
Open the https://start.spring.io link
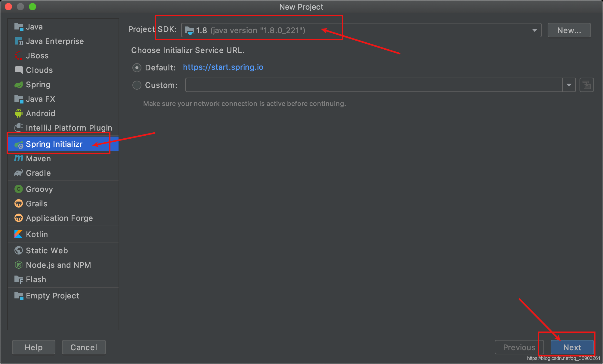(x=223, y=67)
